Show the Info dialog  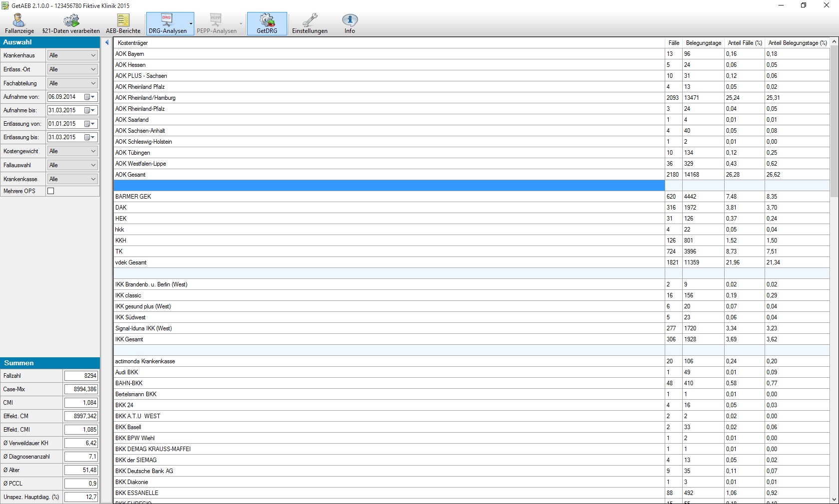(350, 24)
